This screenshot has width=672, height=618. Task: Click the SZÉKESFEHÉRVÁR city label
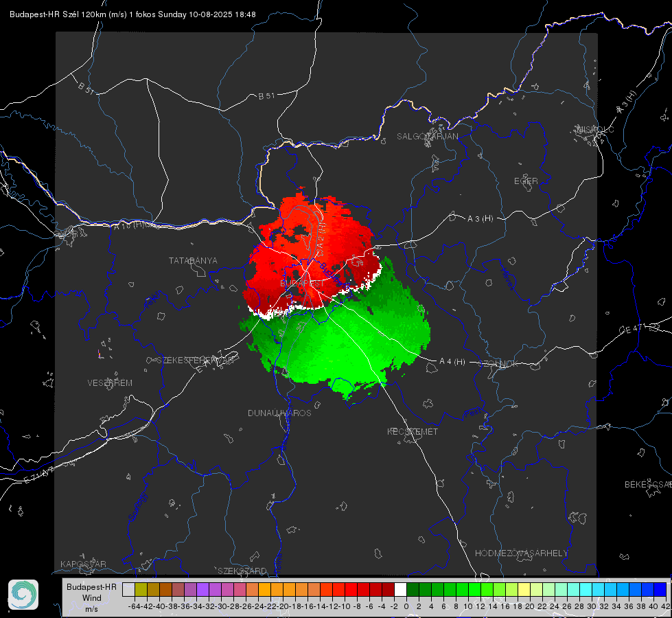pos(195,360)
